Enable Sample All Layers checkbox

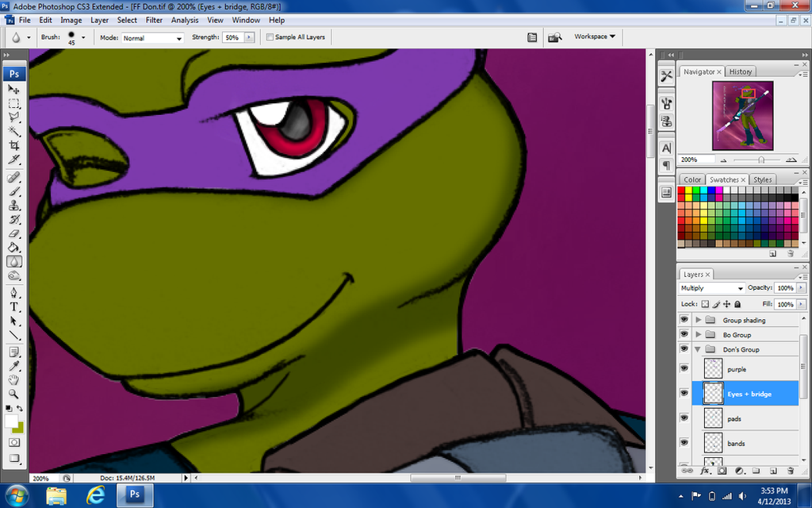point(270,37)
